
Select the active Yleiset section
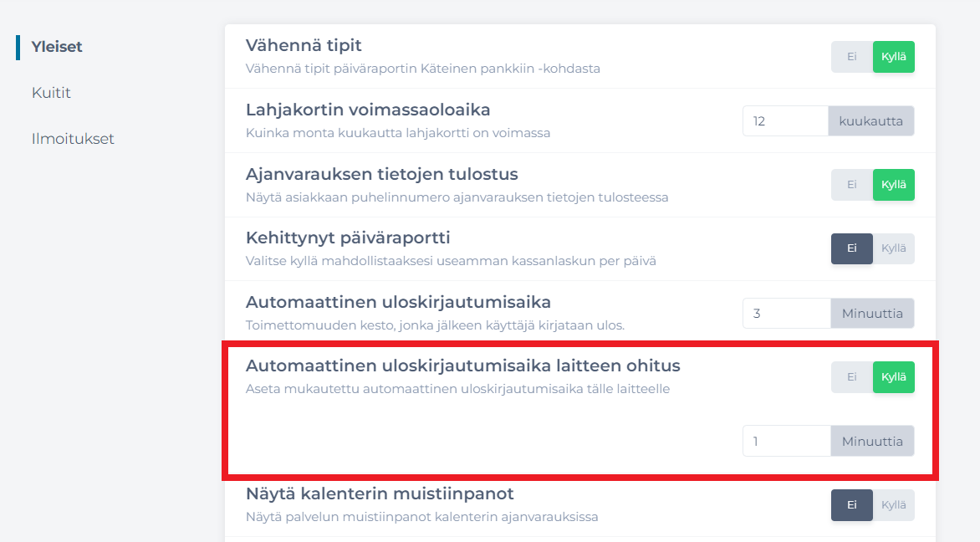pos(55,47)
